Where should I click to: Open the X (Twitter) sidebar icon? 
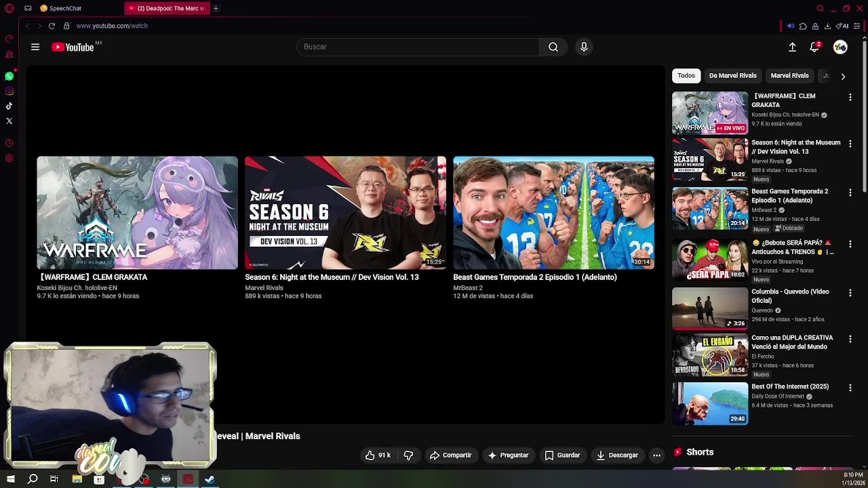coord(9,121)
